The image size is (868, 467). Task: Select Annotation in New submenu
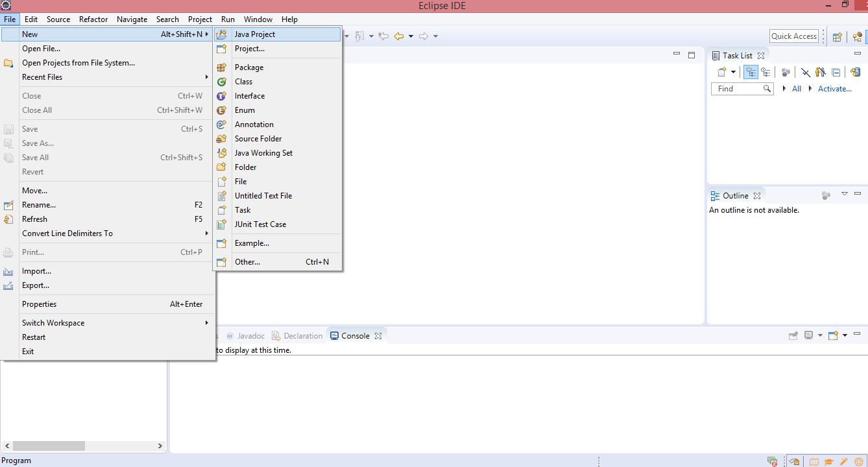click(x=277, y=125)
